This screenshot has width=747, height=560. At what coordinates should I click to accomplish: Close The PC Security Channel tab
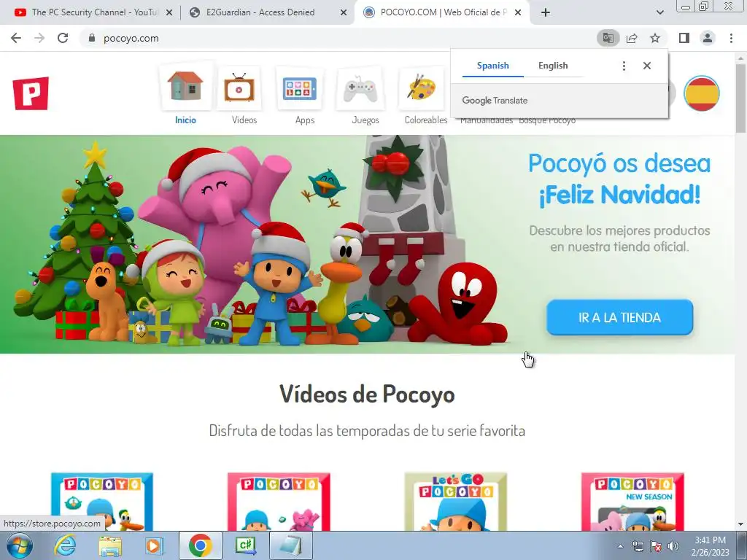[x=169, y=13]
